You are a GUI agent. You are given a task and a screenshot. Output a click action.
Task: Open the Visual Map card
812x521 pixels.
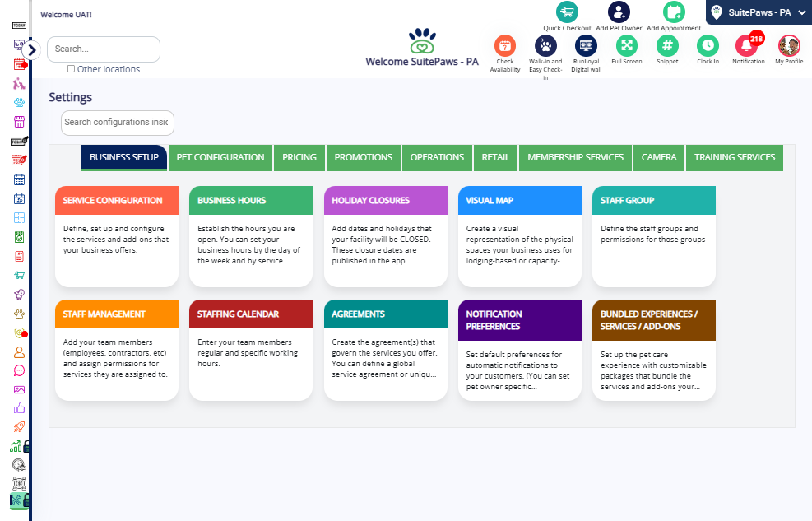[x=519, y=236]
